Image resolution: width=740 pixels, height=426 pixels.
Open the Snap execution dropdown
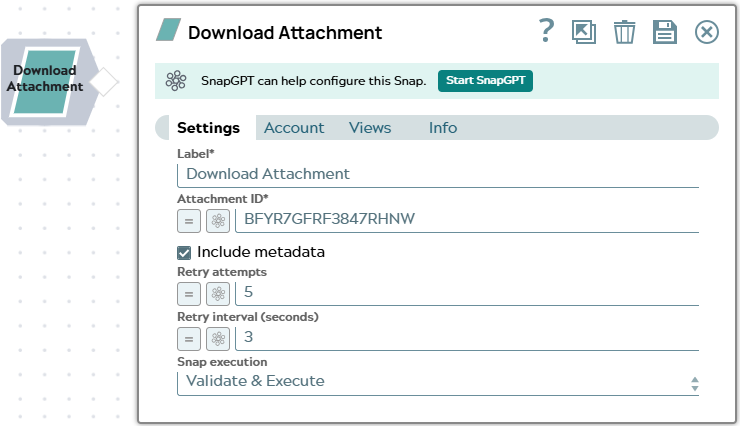pyautogui.click(x=437, y=383)
